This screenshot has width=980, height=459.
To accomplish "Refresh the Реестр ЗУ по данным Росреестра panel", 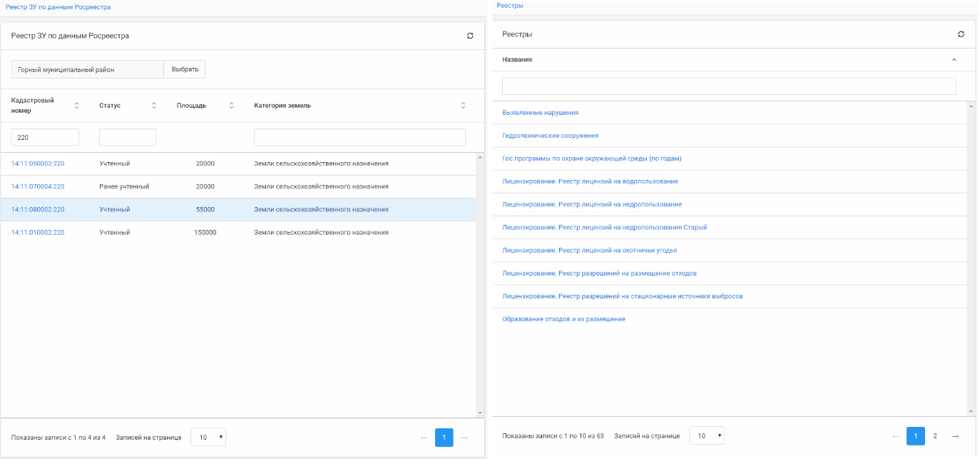I will 470,36.
